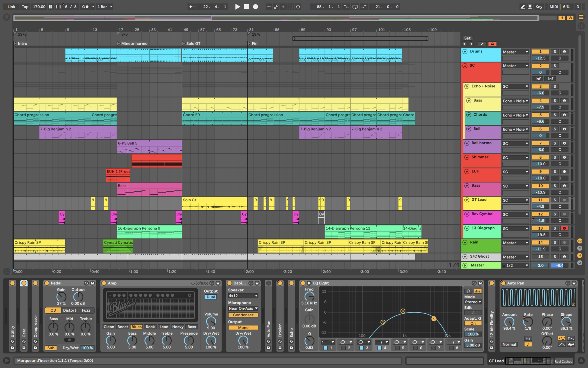Image resolution: width=588 pixels, height=368 pixels.
Task: Select Distort mode in Pedal
Action: tap(69, 310)
